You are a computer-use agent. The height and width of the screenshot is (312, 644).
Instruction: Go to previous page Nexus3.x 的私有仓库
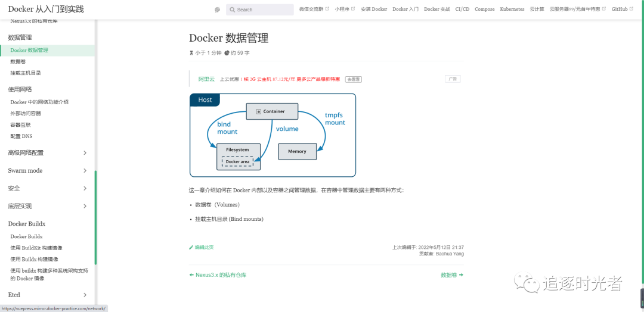[218, 275]
